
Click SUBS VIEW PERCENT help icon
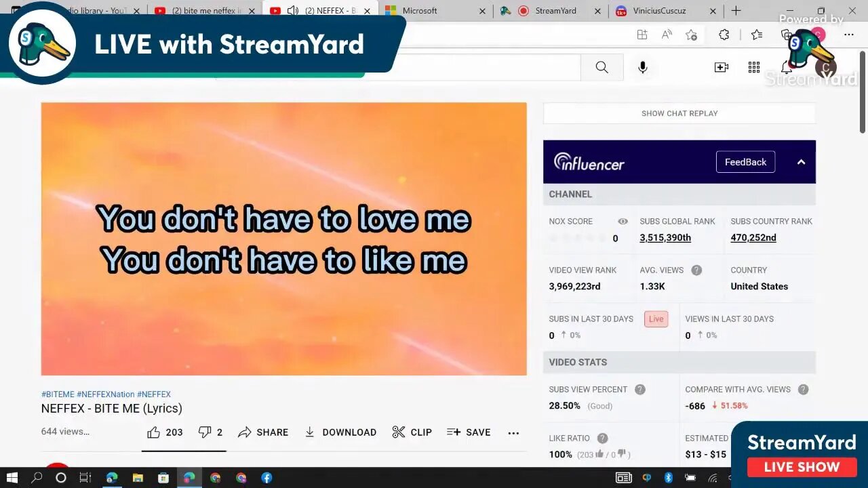coord(639,389)
